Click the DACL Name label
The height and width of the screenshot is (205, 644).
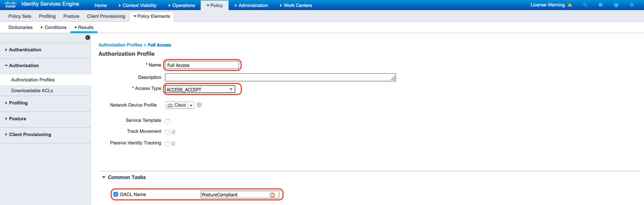[133, 194]
